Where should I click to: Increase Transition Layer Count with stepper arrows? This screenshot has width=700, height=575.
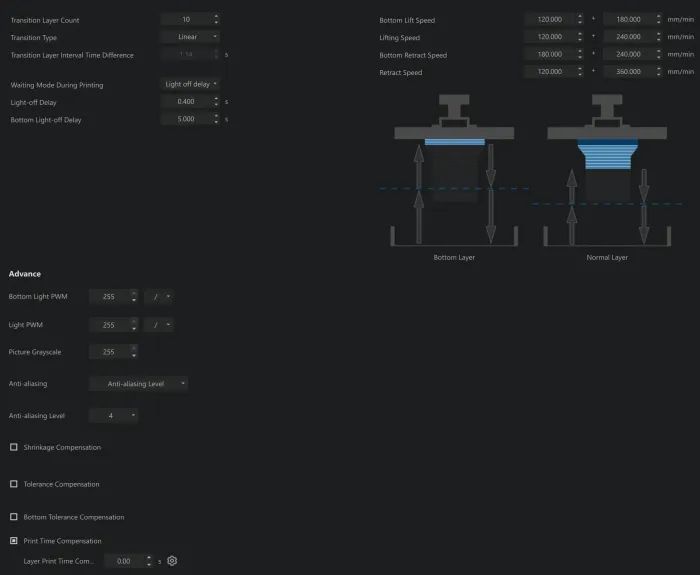tap(216, 19)
